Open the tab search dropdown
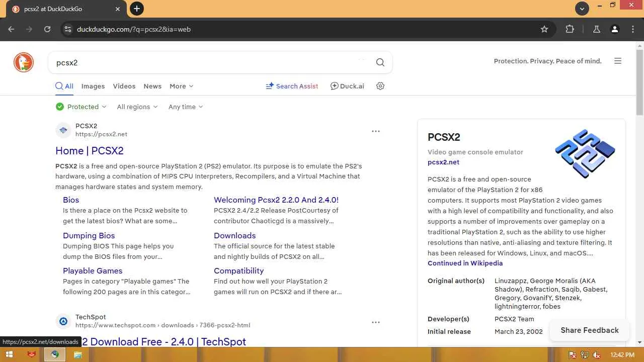The height and width of the screenshot is (362, 644). point(582,9)
